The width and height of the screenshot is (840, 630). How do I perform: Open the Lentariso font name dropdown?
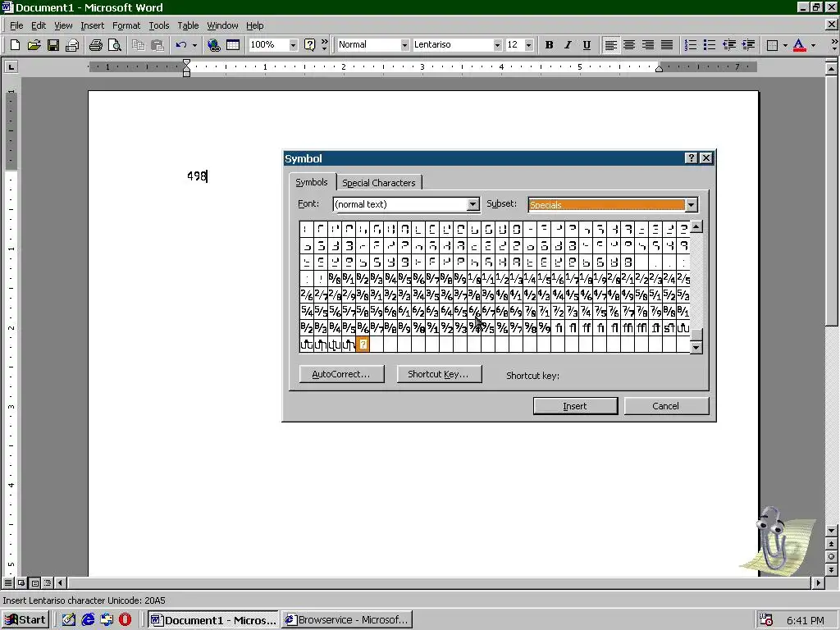(497, 45)
